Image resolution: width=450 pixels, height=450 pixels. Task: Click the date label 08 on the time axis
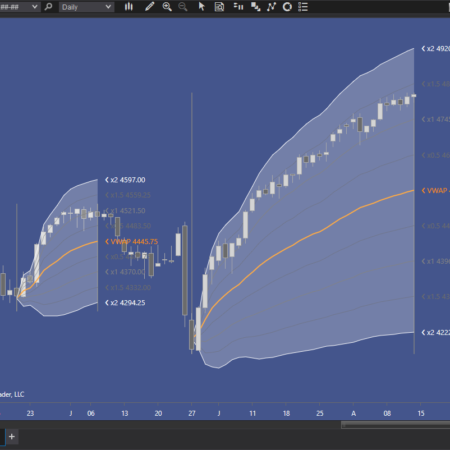pos(387,413)
